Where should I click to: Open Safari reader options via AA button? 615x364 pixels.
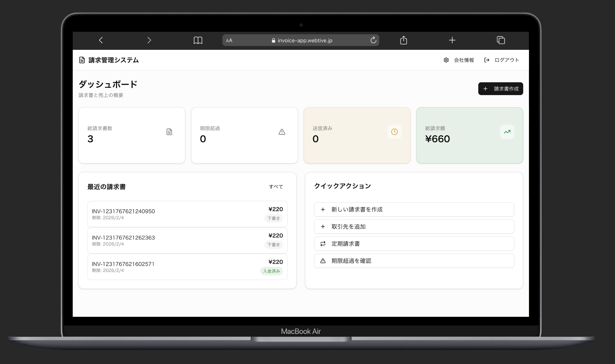tap(229, 40)
